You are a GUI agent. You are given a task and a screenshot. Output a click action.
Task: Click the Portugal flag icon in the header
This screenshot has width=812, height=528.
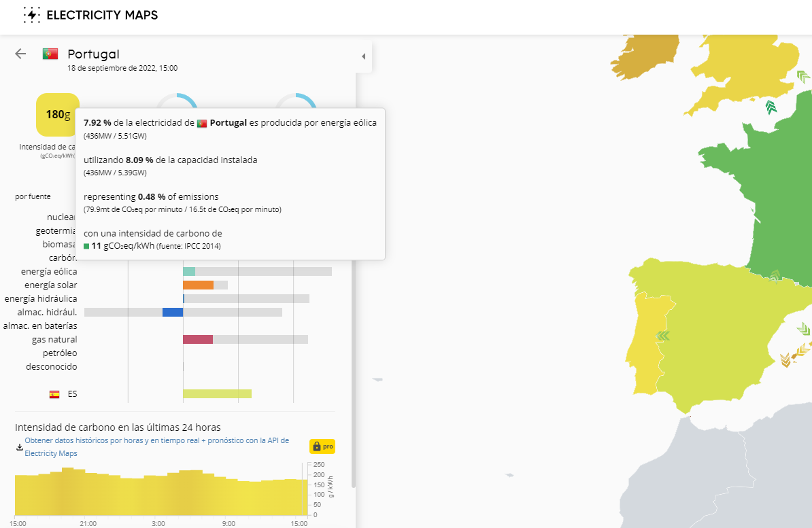(x=50, y=54)
